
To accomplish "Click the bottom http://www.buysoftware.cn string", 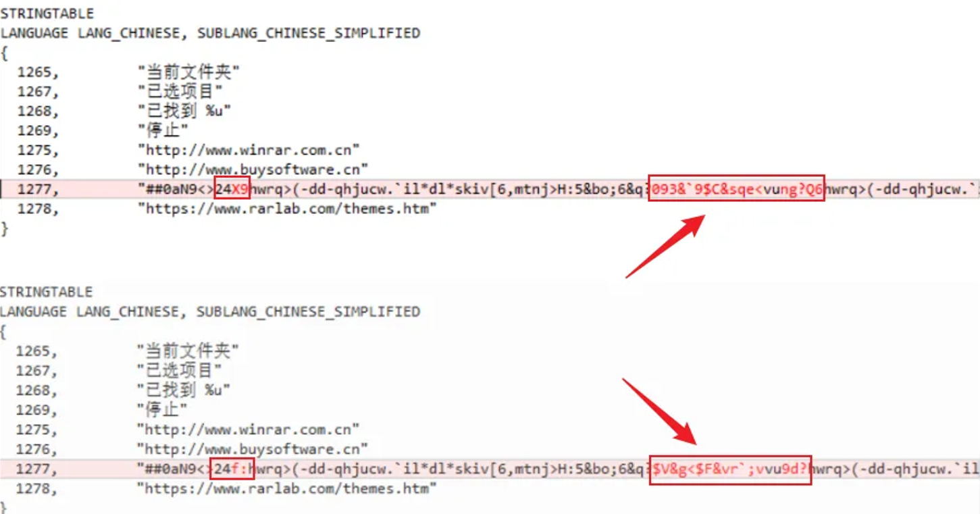I will tap(252, 449).
